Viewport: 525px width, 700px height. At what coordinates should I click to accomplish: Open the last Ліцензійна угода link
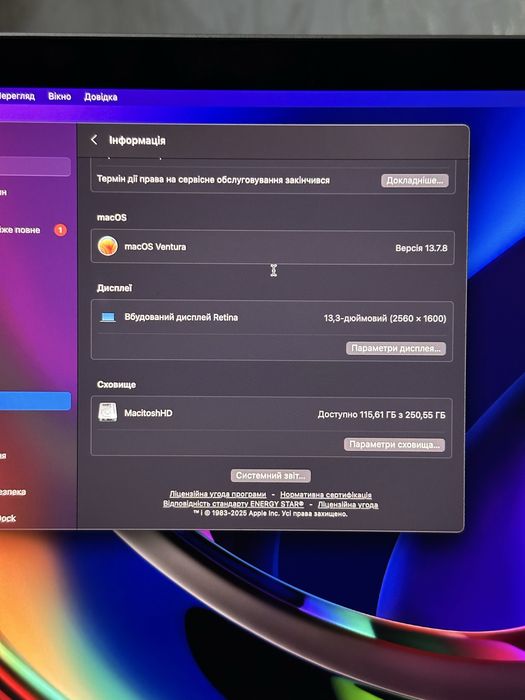(x=348, y=505)
